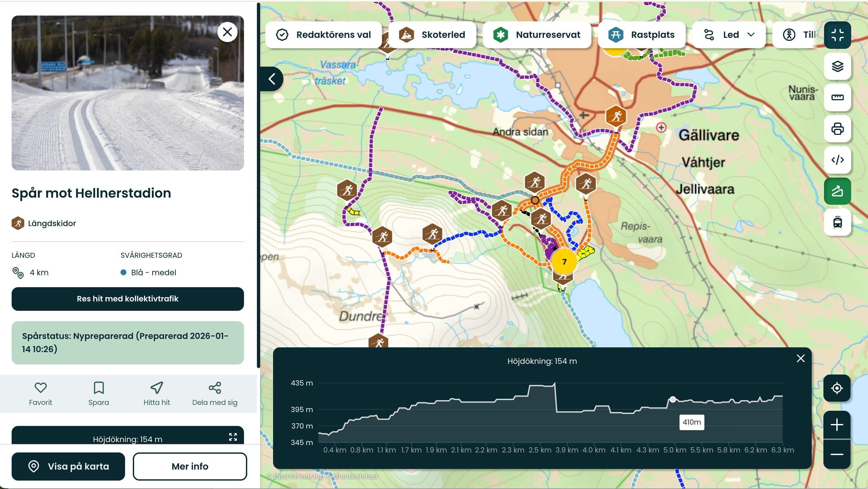
Task: Open the map layers selector
Action: [837, 66]
